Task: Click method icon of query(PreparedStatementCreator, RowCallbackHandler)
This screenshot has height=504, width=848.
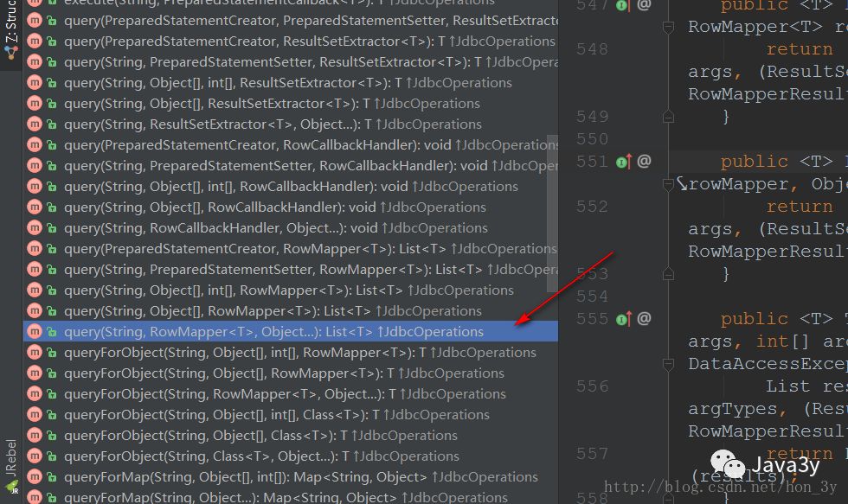Action: [35, 145]
